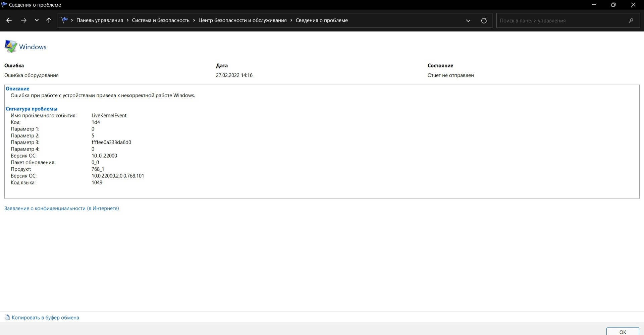Click the Control Panel flag icon in address bar

(x=65, y=20)
